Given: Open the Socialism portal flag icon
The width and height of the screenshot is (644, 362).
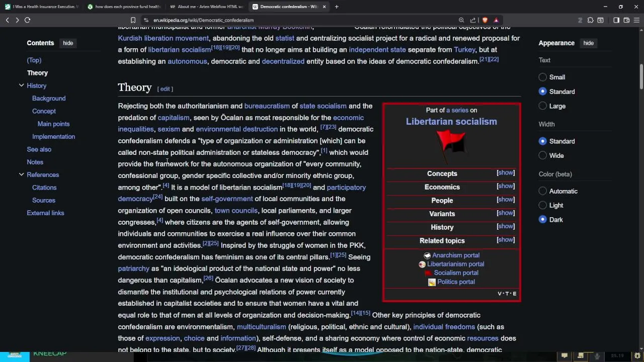Looking at the screenshot, I should tap(428, 273).
